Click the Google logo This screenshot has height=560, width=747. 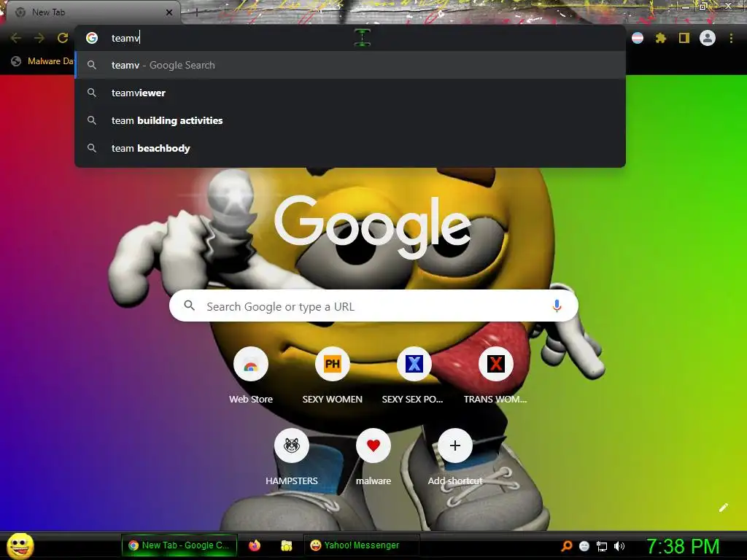pos(373,227)
